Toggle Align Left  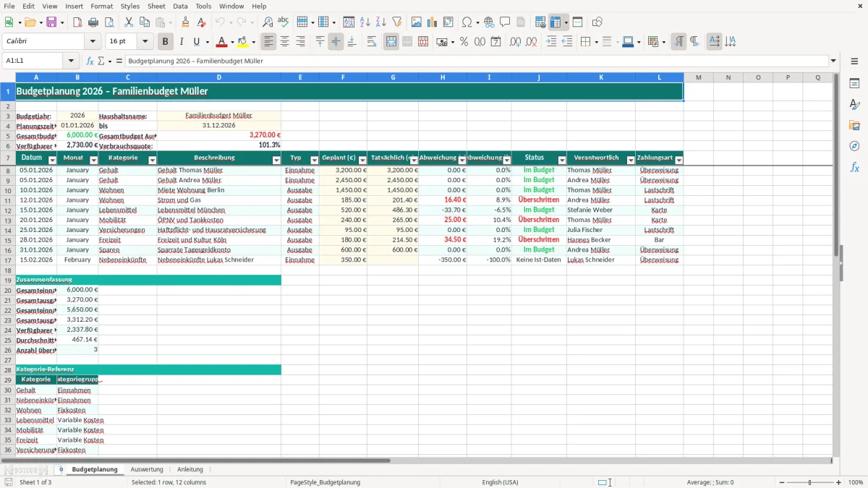point(269,42)
